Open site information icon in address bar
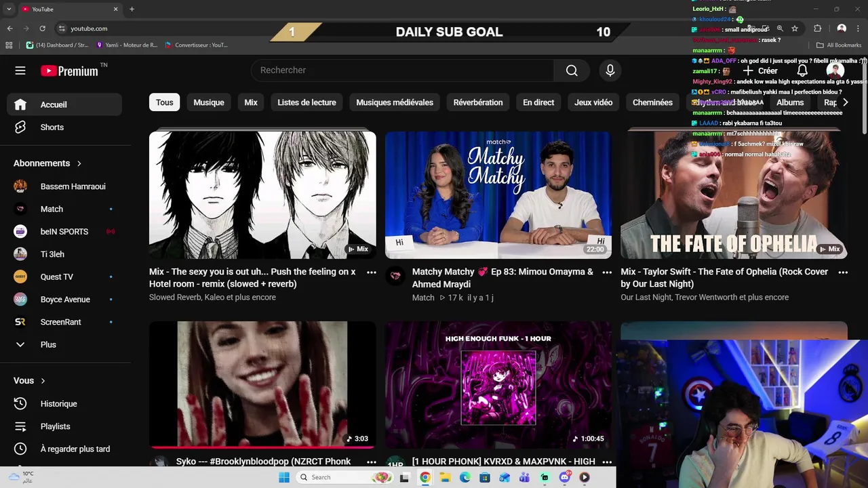This screenshot has width=868, height=488. click(62, 28)
